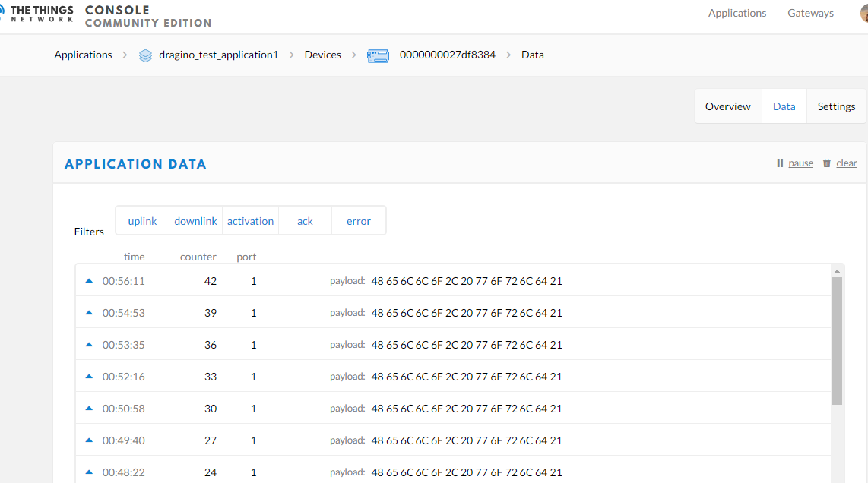Screen dimensions: 868x483
Task: Click uplink arrow icon for 00:53:35 row
Action: [89, 345]
